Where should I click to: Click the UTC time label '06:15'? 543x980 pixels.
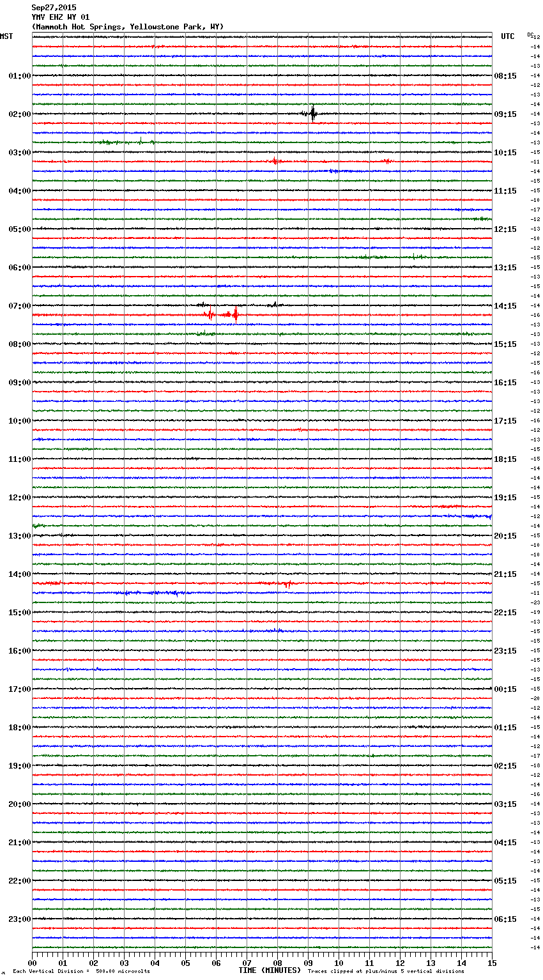coord(505,919)
